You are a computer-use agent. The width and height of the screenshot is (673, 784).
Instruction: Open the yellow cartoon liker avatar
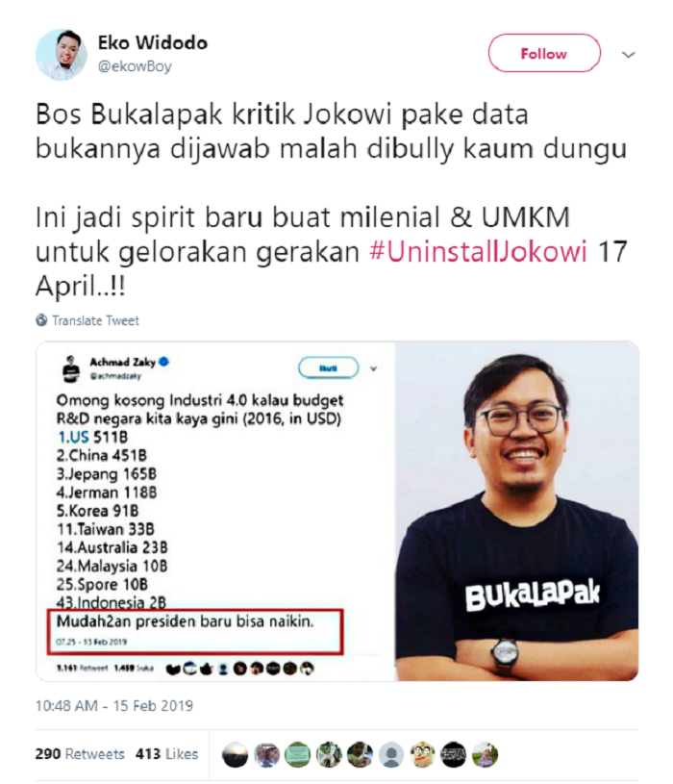point(423,754)
